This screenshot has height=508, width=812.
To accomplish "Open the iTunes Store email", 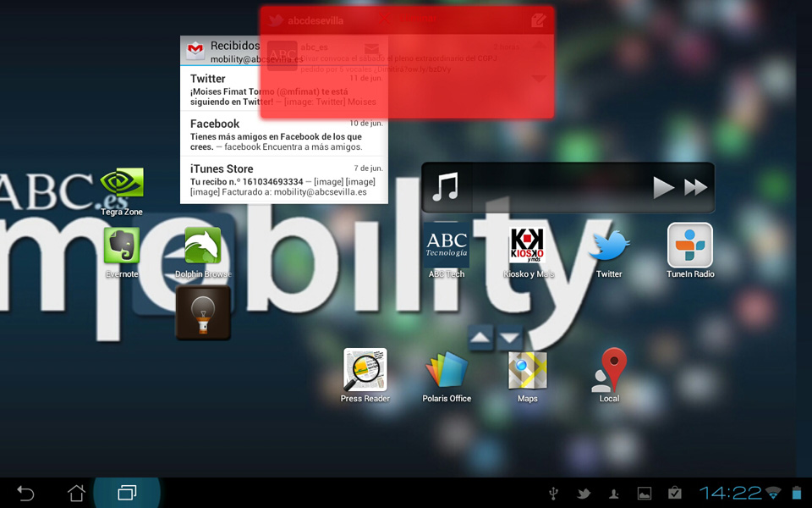I will [284, 179].
